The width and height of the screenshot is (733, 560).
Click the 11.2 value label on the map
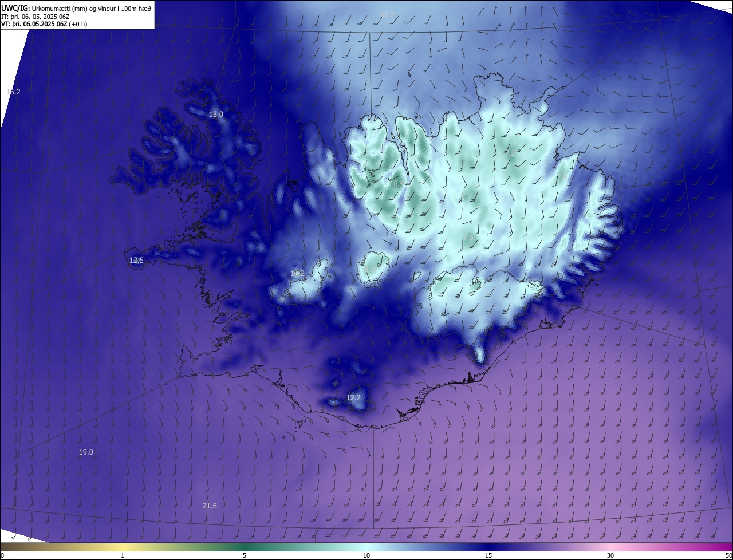(x=388, y=14)
